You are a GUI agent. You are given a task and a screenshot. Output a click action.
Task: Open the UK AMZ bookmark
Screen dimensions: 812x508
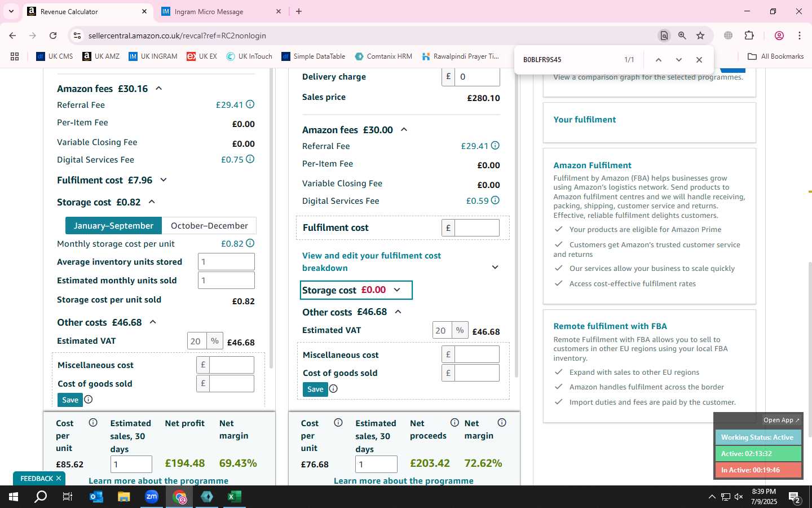coord(101,56)
